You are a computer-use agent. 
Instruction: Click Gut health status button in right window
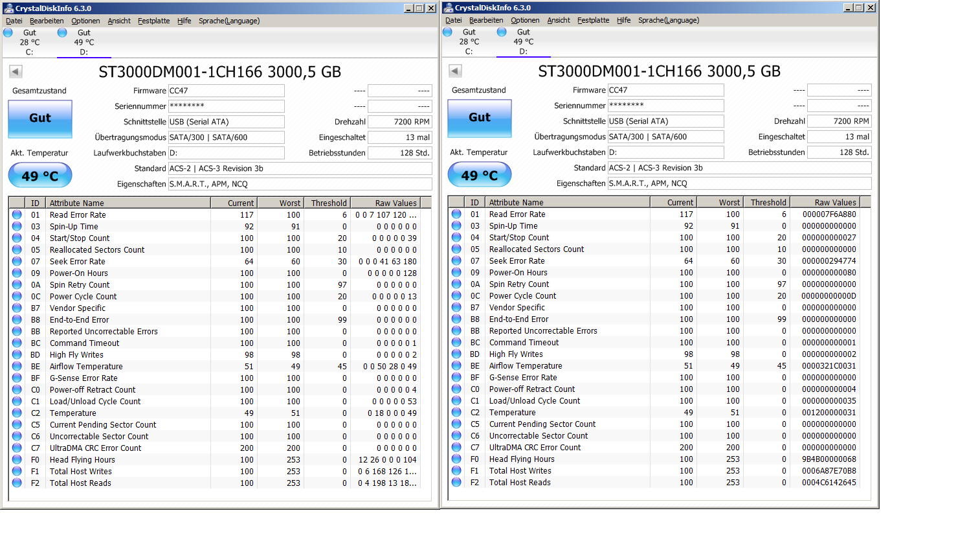coord(480,118)
